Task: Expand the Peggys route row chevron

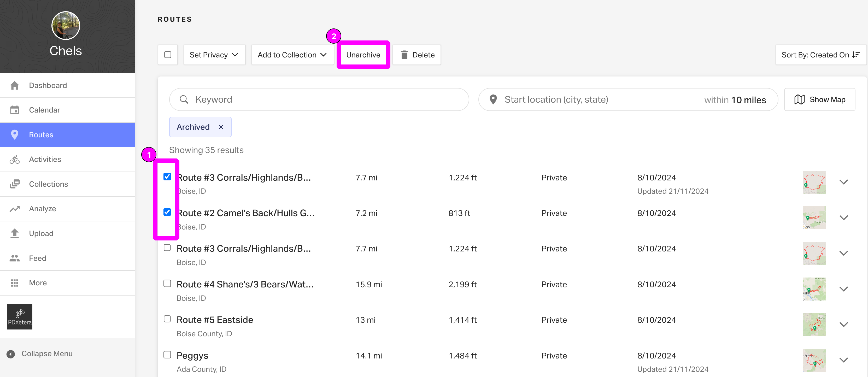Action: click(x=843, y=360)
